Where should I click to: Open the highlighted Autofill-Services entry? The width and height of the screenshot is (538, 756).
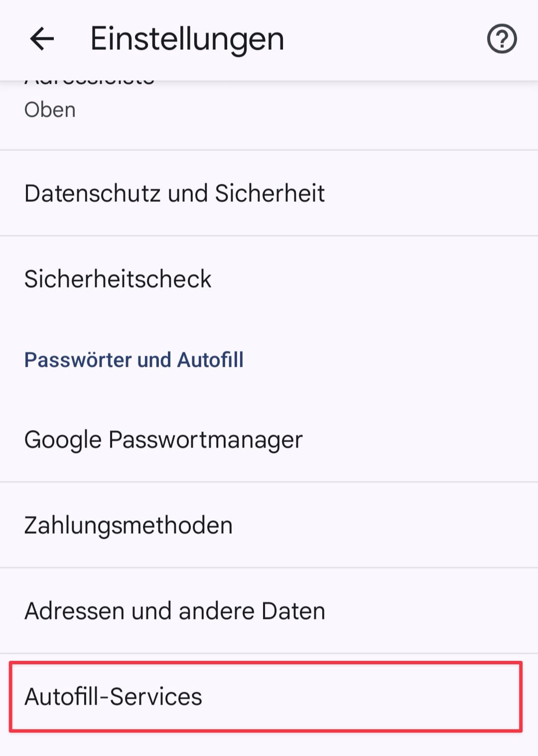[x=266, y=696]
